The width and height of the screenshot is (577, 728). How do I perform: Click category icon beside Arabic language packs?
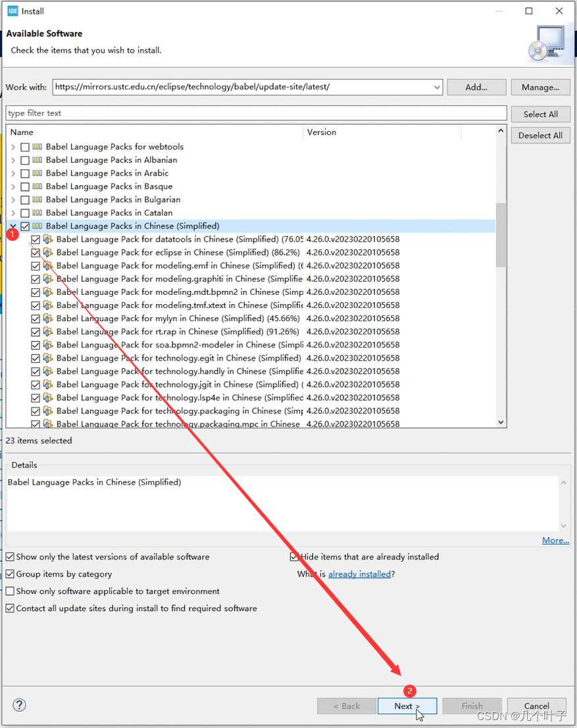(x=37, y=173)
